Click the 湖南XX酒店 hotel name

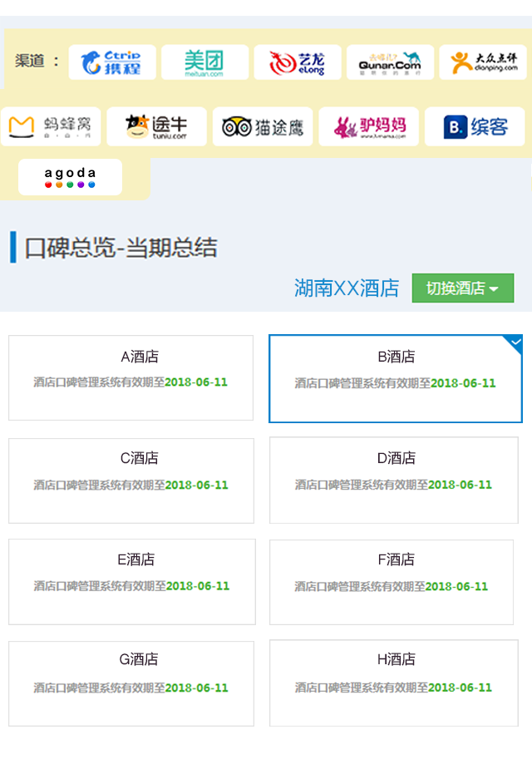pyautogui.click(x=347, y=288)
